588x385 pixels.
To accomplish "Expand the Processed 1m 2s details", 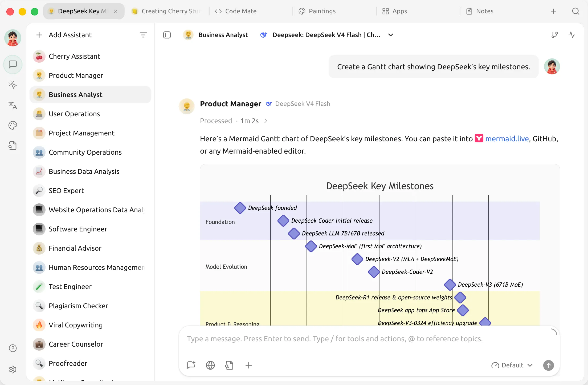I will tap(234, 121).
